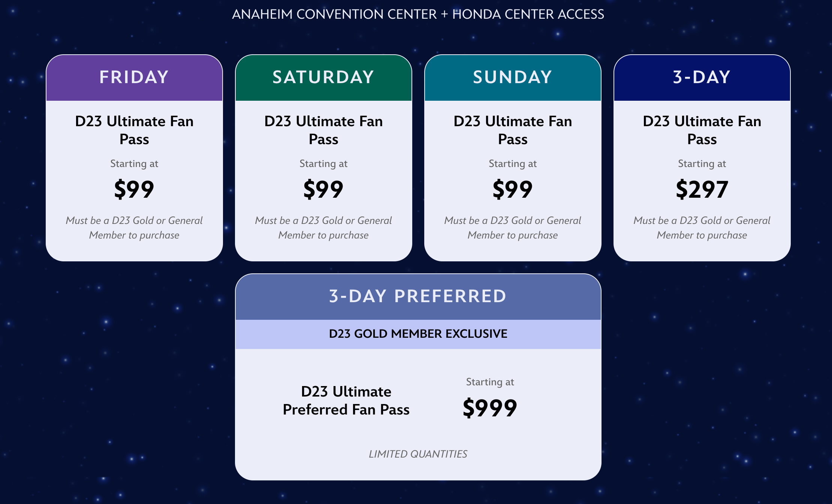The image size is (832, 504).
Task: Click the Saturday $99 price
Action: click(x=323, y=189)
